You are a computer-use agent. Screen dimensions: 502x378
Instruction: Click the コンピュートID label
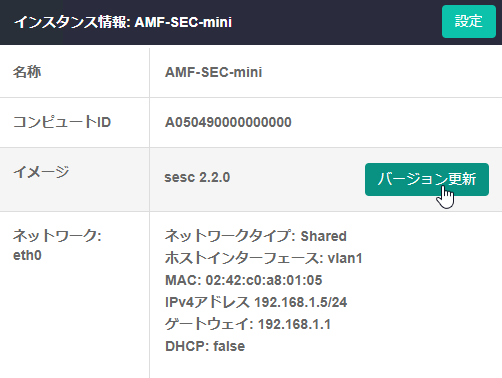[62, 122]
